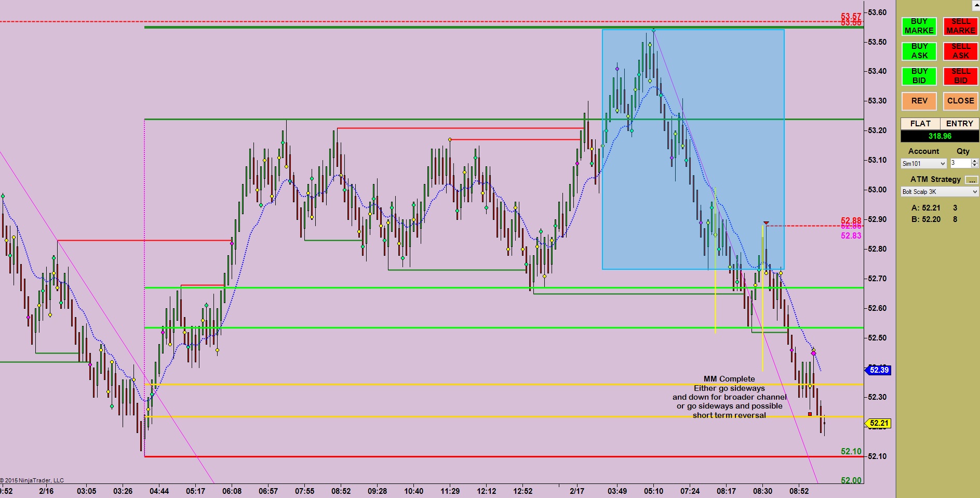Increase the order quantity with up arrow

[975, 161]
